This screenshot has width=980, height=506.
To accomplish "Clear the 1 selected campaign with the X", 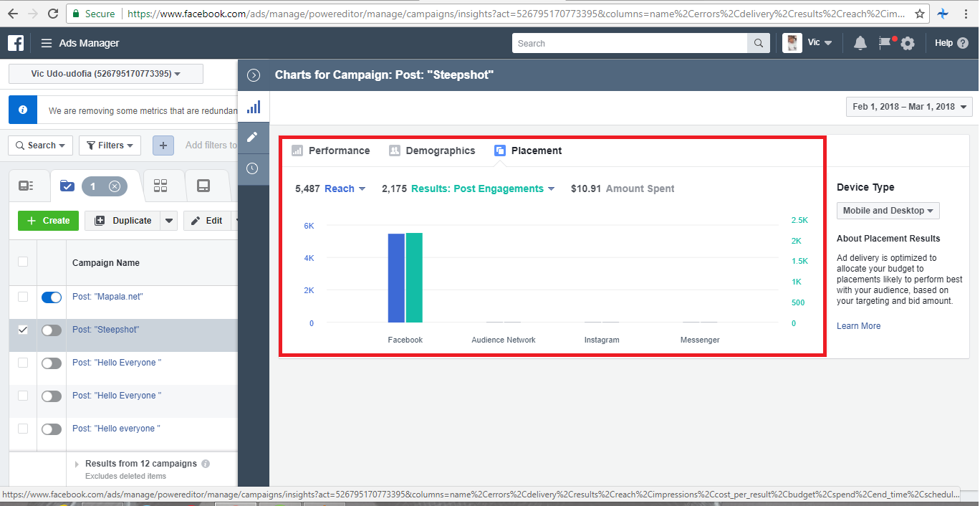I will point(114,186).
